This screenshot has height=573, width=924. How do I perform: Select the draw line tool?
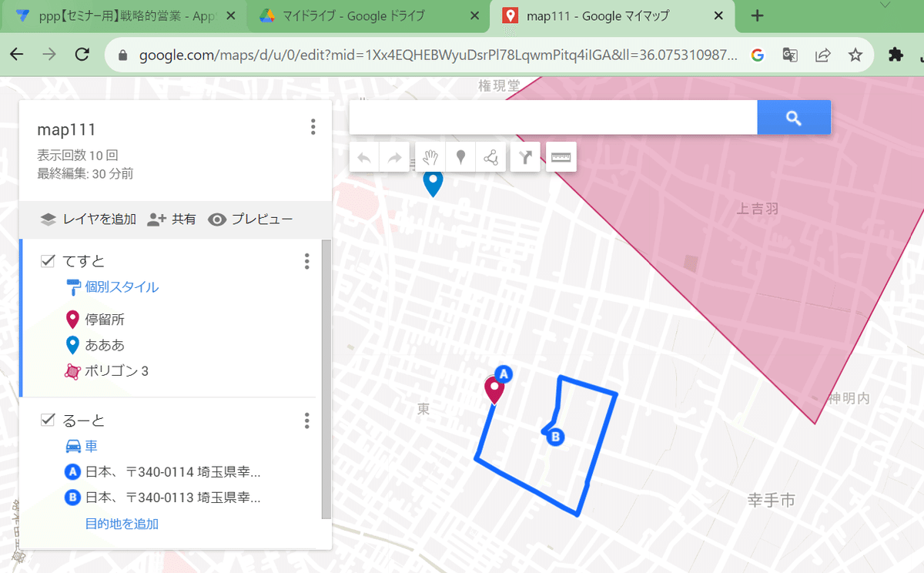coord(492,156)
